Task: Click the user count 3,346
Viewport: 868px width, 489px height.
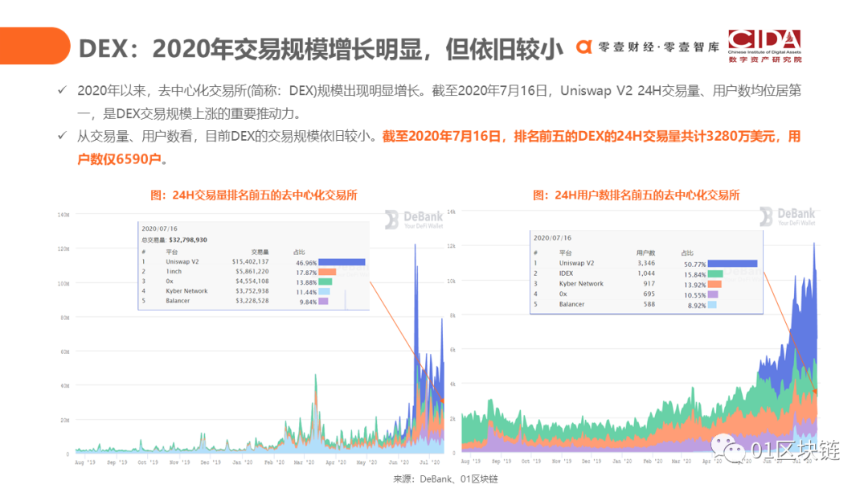Action: coord(646,263)
